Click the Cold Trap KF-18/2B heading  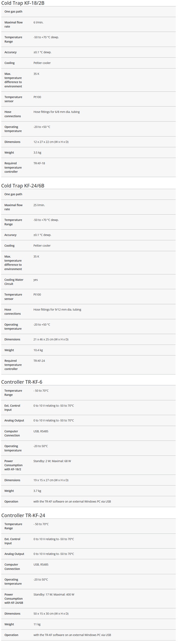23,3
